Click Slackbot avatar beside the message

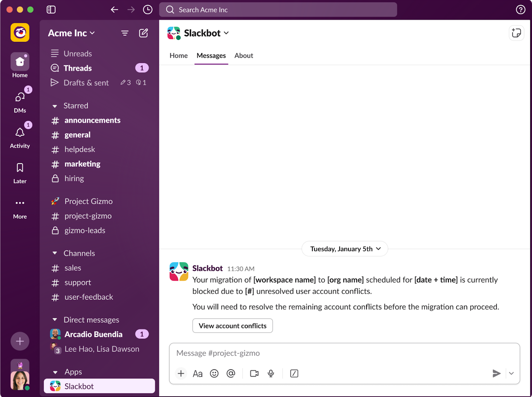tap(179, 271)
